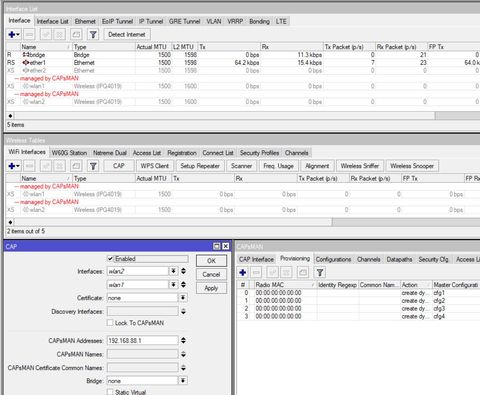Open filter in Wireless Tables toolbar
480x395 pixels.
[x=93, y=166]
